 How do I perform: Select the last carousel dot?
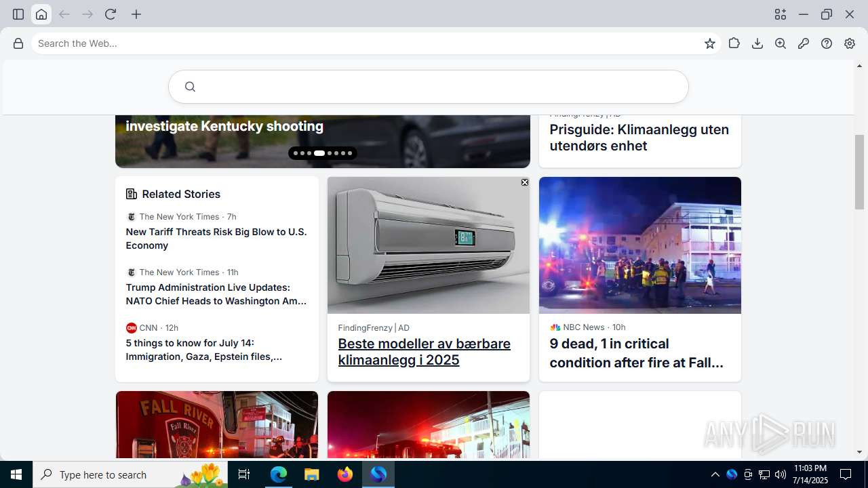pyautogui.click(x=350, y=153)
